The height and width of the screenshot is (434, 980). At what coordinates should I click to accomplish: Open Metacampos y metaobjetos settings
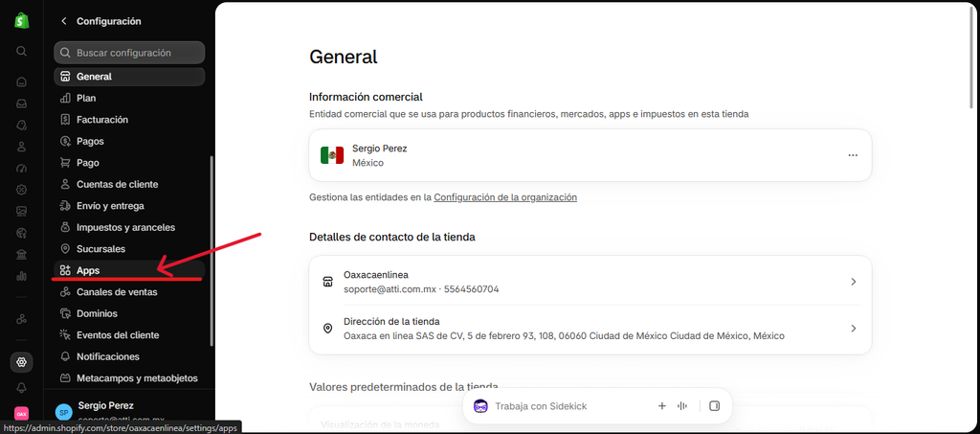(x=129, y=378)
